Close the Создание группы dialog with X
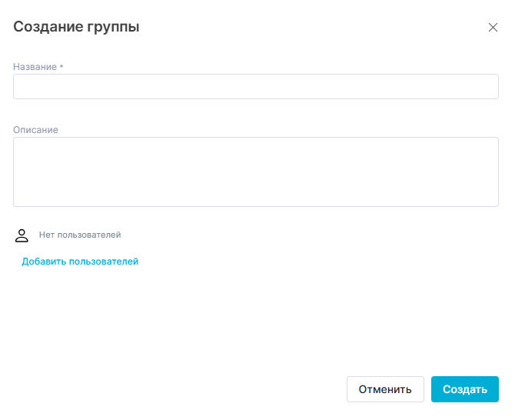515x420 pixels. [x=493, y=28]
